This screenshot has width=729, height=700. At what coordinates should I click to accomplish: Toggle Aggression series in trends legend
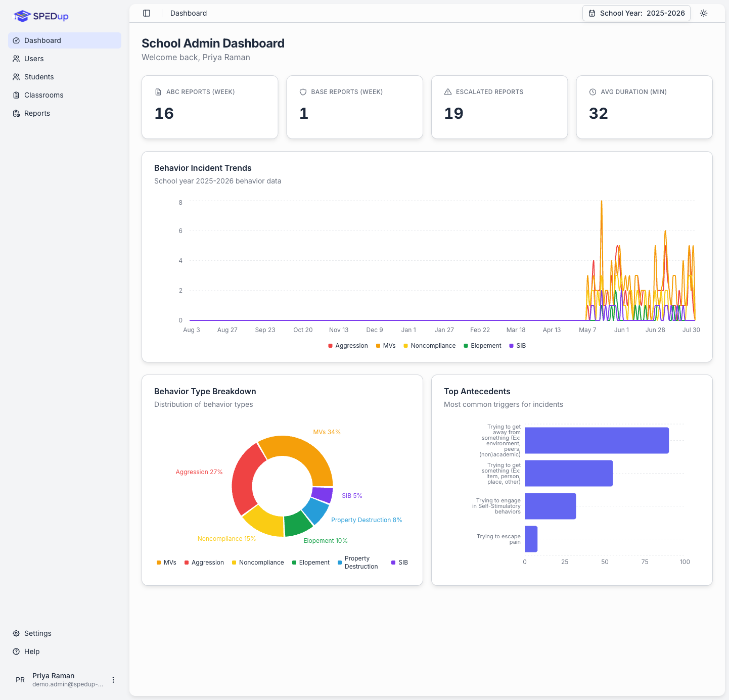tap(348, 346)
